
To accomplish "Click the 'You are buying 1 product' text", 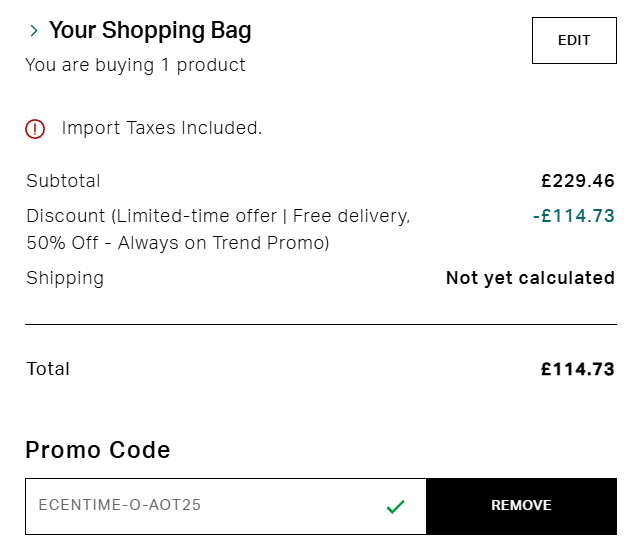I will [x=135, y=65].
